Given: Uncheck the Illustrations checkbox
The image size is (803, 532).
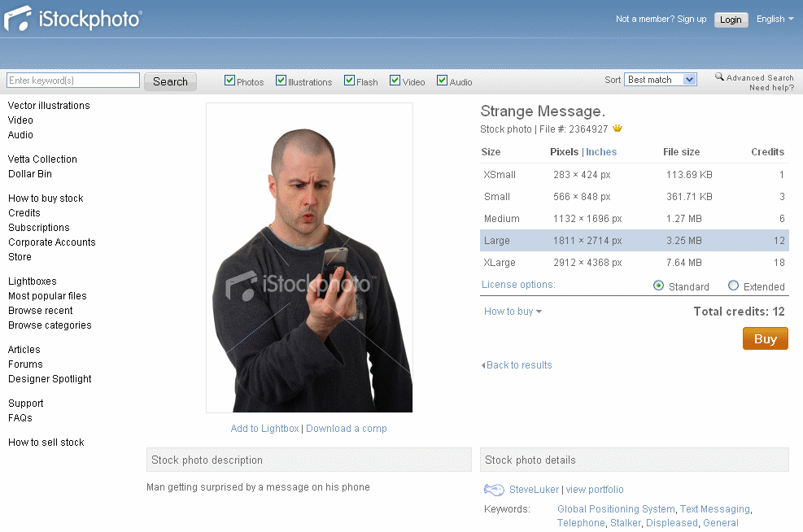Looking at the screenshot, I should (x=281, y=81).
